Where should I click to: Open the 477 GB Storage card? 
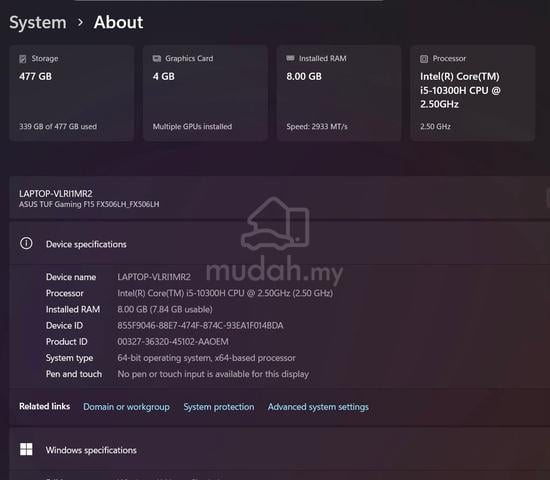pyautogui.click(x=72, y=93)
